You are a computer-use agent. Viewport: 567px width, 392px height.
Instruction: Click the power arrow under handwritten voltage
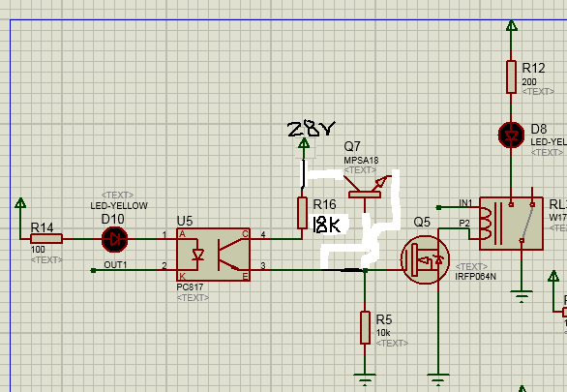304,144
